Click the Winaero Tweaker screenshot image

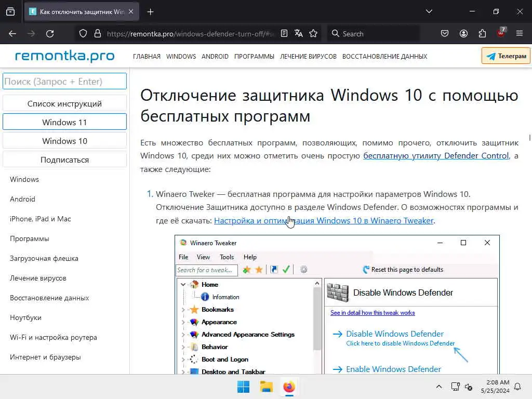[x=337, y=304]
